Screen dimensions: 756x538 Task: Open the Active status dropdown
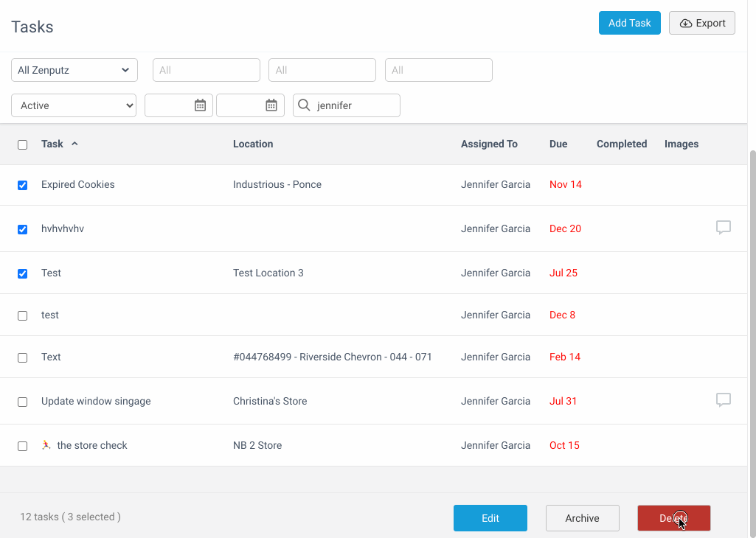pos(74,105)
